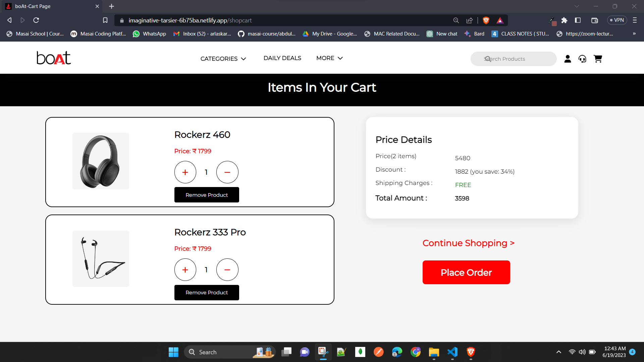The width and height of the screenshot is (644, 362).
Task: Open a new browser tab
Action: pyautogui.click(x=112, y=6)
